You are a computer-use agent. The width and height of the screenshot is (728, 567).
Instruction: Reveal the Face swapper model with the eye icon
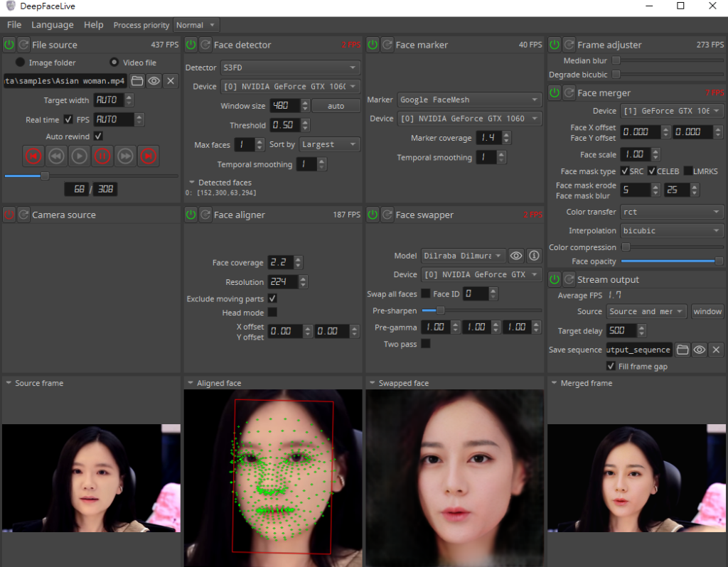pos(517,255)
